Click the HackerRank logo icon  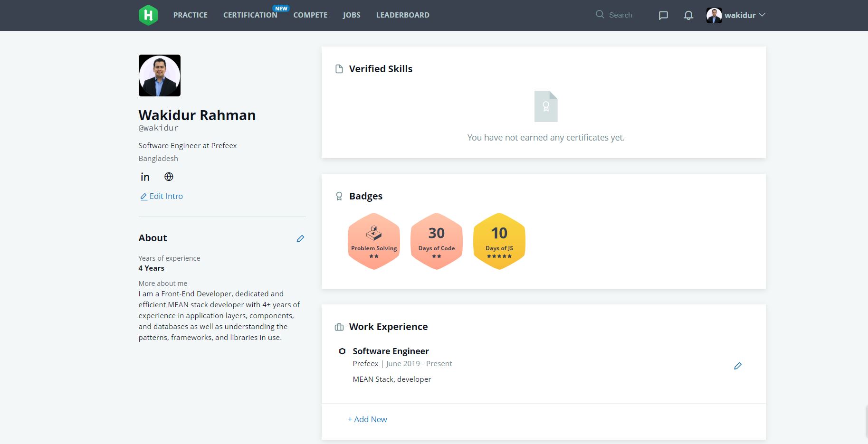(x=148, y=15)
